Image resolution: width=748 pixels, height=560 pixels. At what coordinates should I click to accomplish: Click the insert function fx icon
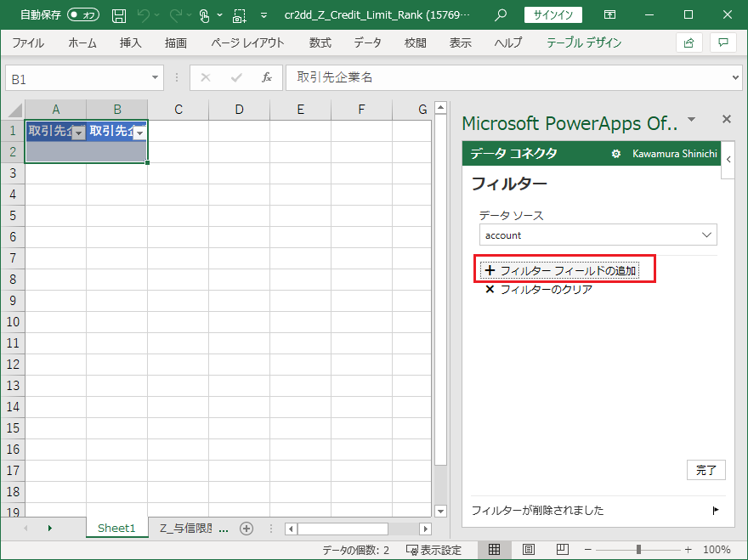coord(267,77)
